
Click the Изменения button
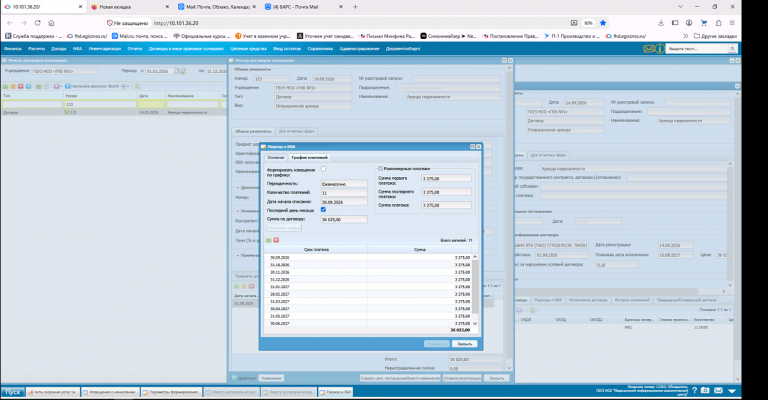coord(271,378)
